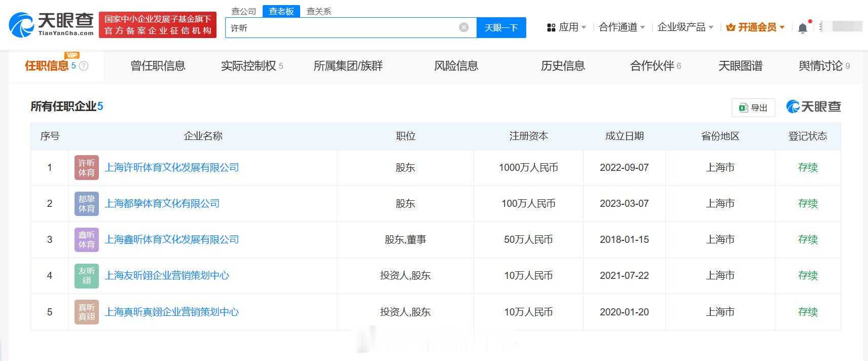
Task: Export the table with 导出
Action: [x=753, y=107]
